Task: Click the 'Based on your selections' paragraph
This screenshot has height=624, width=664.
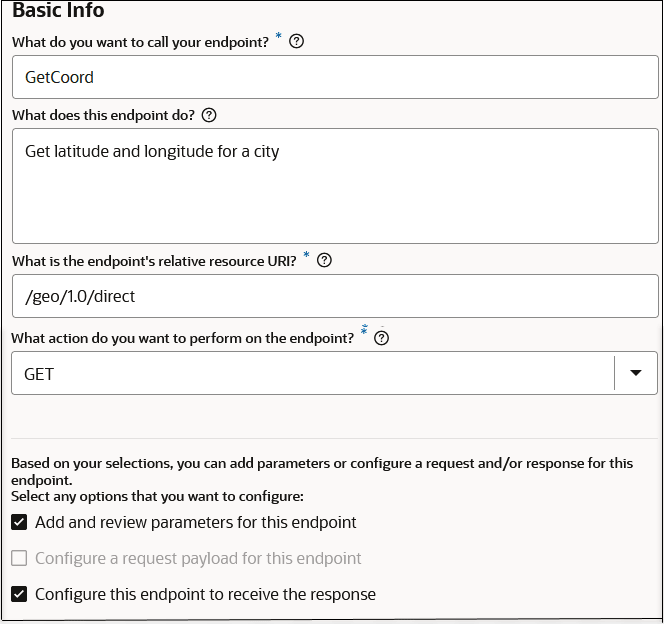Action: [321, 470]
